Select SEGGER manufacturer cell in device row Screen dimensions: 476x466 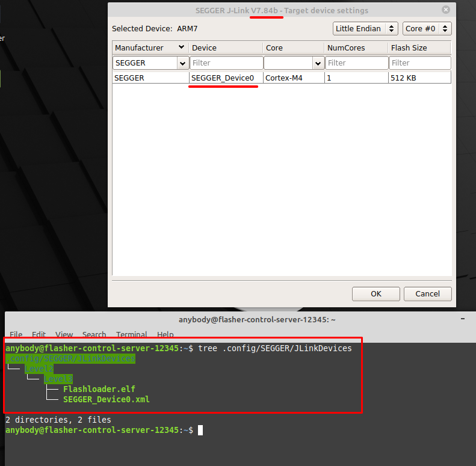pyautogui.click(x=150, y=78)
